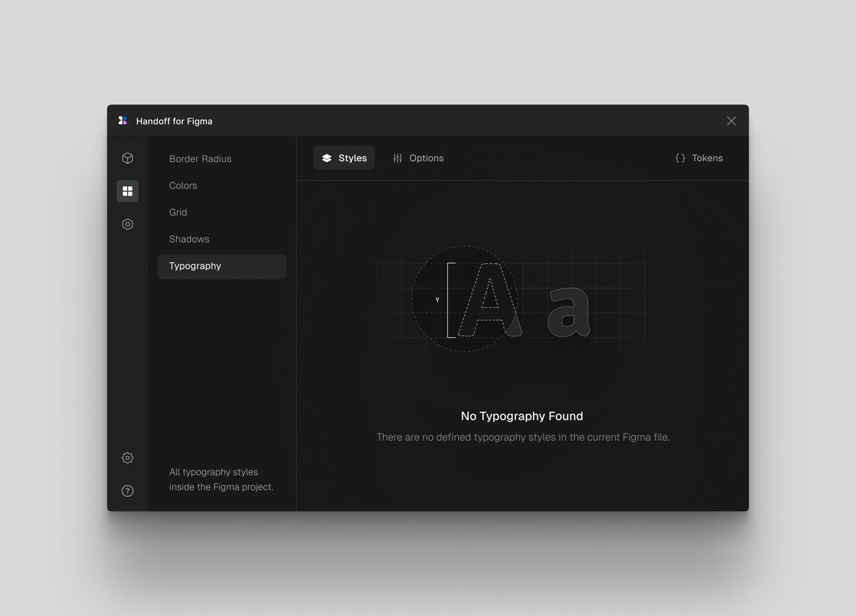Click the Handoff for Figma title text

174,121
